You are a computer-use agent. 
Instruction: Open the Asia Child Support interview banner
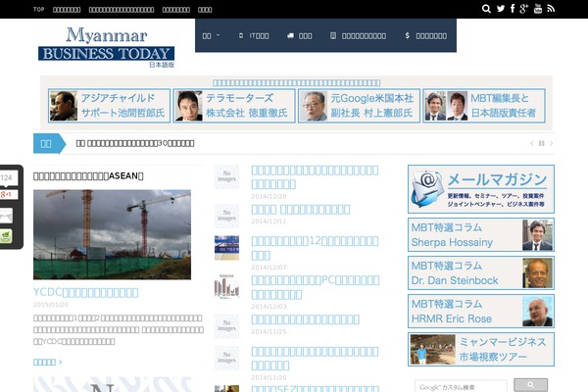(109, 106)
